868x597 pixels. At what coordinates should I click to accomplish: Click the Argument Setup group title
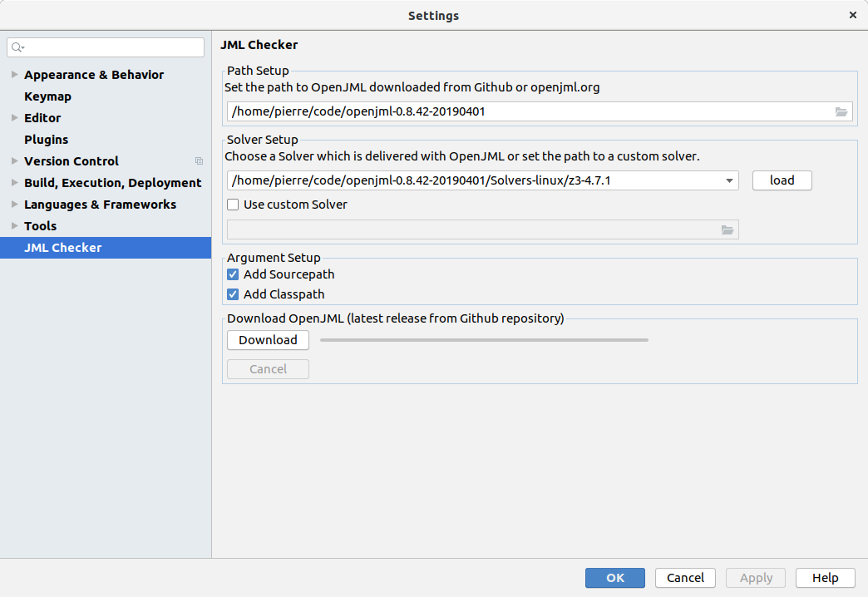click(274, 258)
